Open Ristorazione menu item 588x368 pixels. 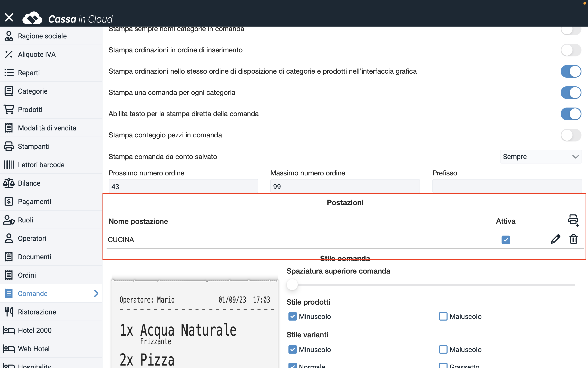(51, 312)
